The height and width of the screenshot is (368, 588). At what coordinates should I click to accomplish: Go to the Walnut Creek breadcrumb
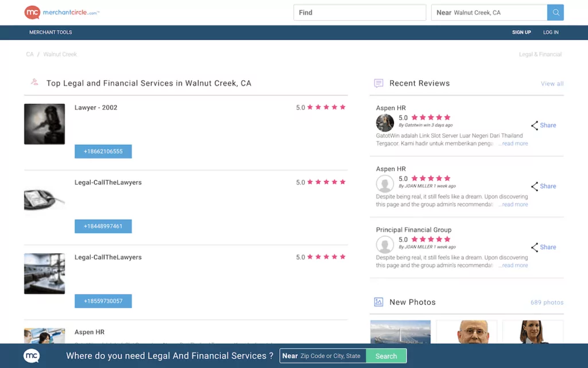tap(60, 55)
